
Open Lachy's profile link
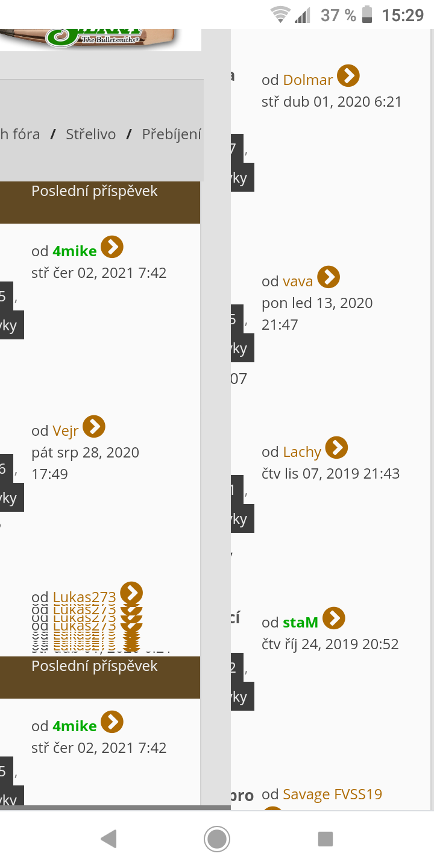302,452
